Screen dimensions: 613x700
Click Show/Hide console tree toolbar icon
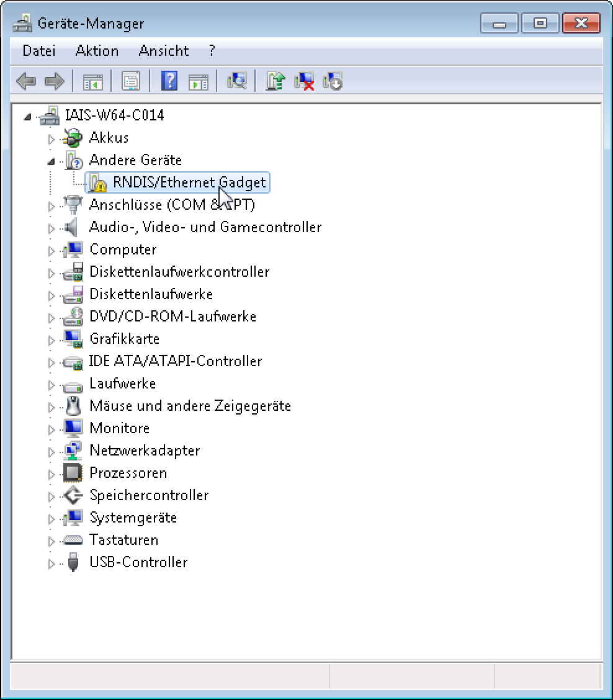(93, 81)
